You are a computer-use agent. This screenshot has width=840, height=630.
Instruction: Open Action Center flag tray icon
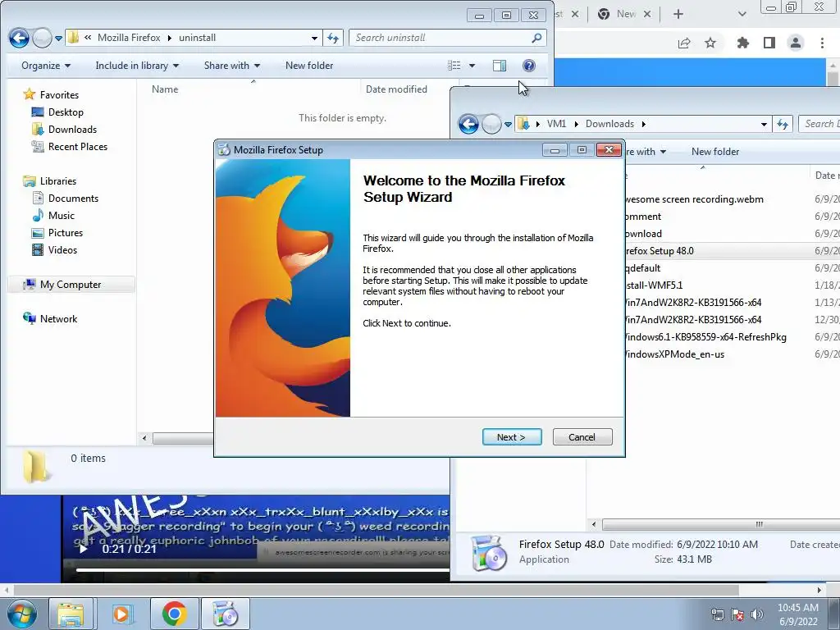point(737,614)
